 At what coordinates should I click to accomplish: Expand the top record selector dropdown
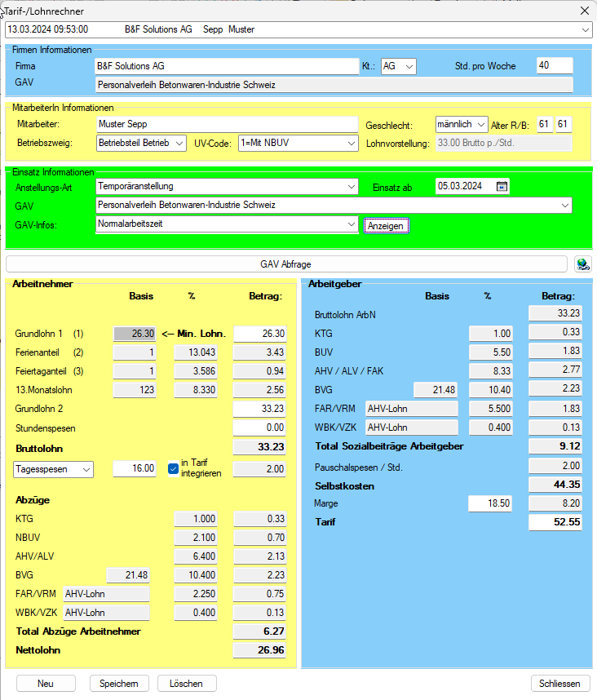pyautogui.click(x=585, y=29)
